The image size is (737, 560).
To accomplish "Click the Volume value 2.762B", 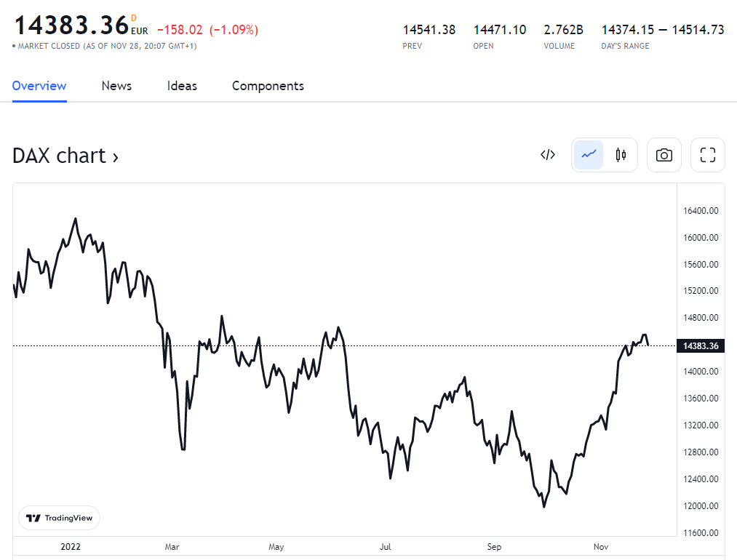I will point(563,30).
